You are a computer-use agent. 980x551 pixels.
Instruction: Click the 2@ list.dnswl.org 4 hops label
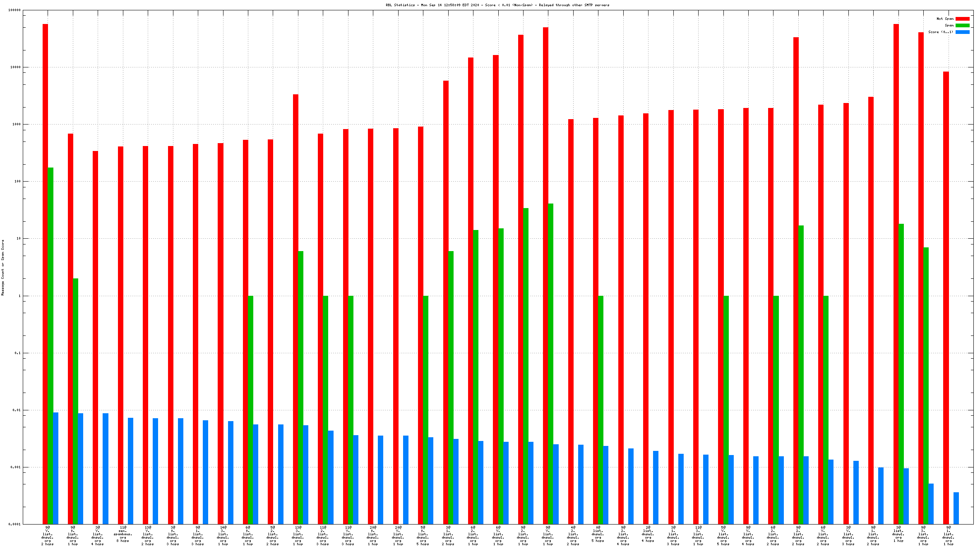pos(648,534)
